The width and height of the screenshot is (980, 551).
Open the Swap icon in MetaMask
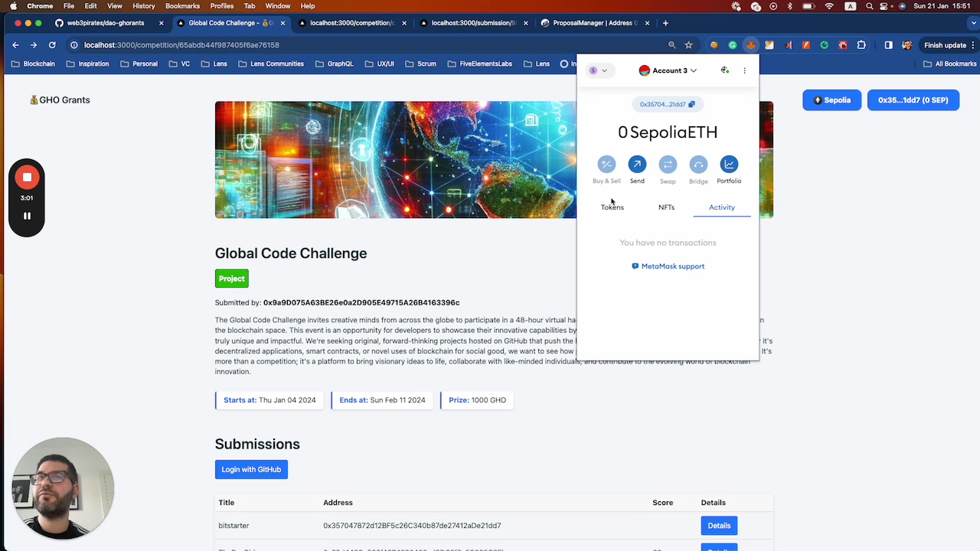tap(668, 165)
